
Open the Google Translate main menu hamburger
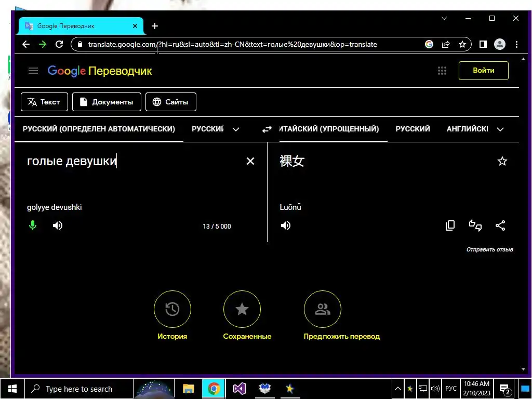point(33,71)
